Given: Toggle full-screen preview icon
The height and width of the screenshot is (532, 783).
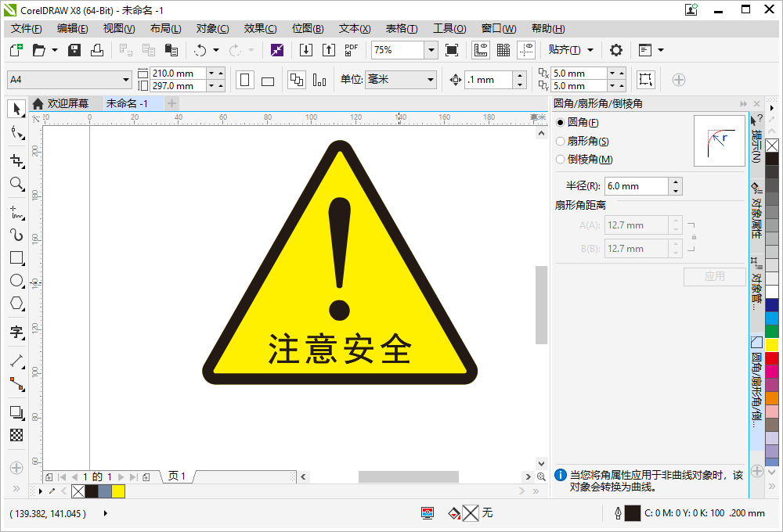Looking at the screenshot, I should coord(452,50).
